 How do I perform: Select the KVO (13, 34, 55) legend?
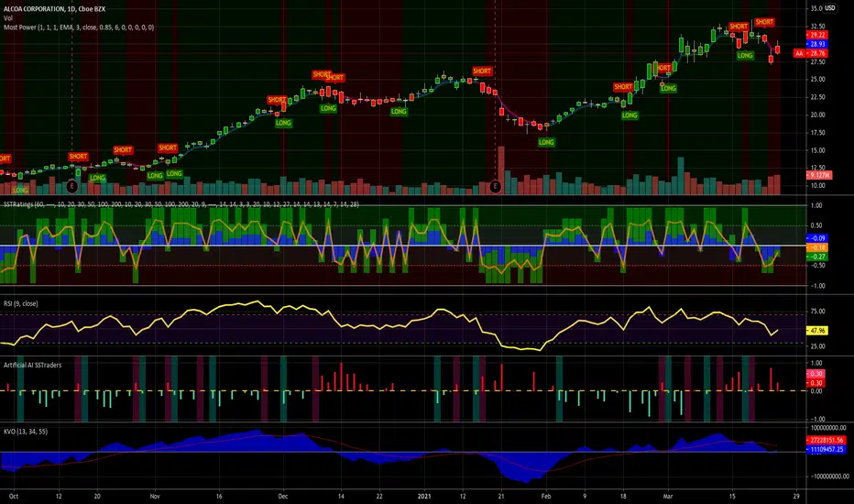26,432
